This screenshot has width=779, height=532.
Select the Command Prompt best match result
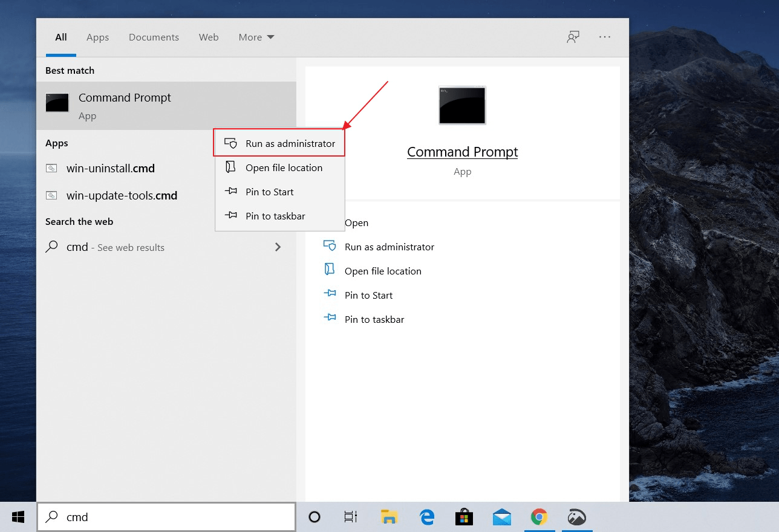pos(166,106)
